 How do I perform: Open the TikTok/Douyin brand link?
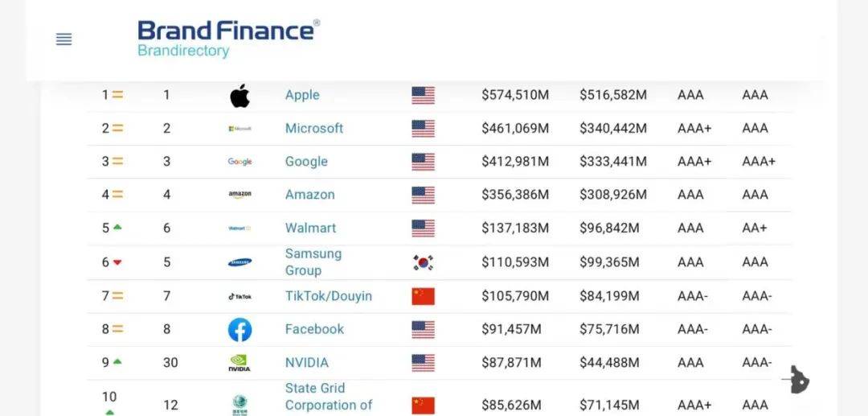tap(328, 296)
